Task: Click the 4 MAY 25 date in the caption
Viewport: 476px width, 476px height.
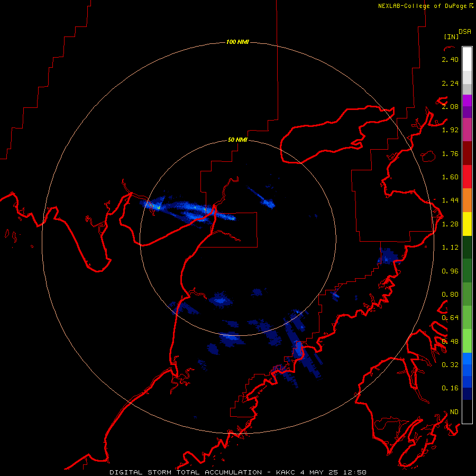Action: coord(319,472)
